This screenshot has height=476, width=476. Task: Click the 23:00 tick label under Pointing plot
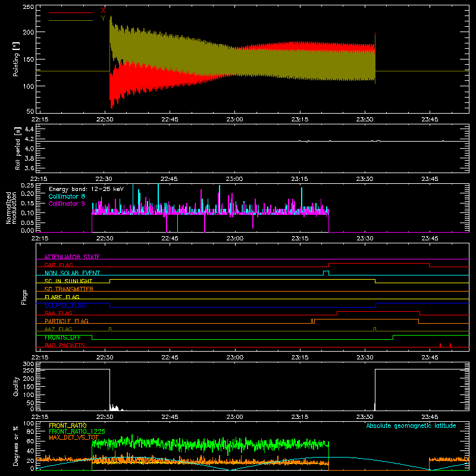point(234,120)
